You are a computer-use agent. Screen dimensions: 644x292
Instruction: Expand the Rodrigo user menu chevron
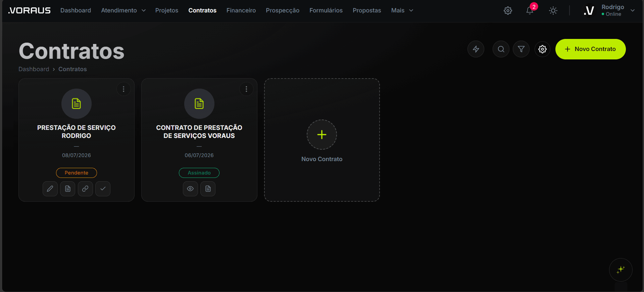pos(633,10)
